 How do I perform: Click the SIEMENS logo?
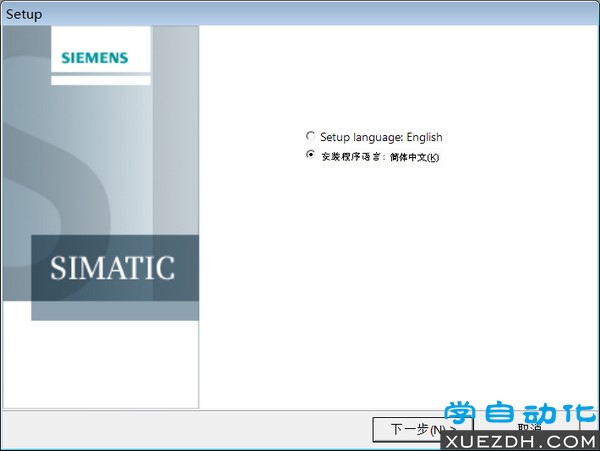tap(95, 58)
